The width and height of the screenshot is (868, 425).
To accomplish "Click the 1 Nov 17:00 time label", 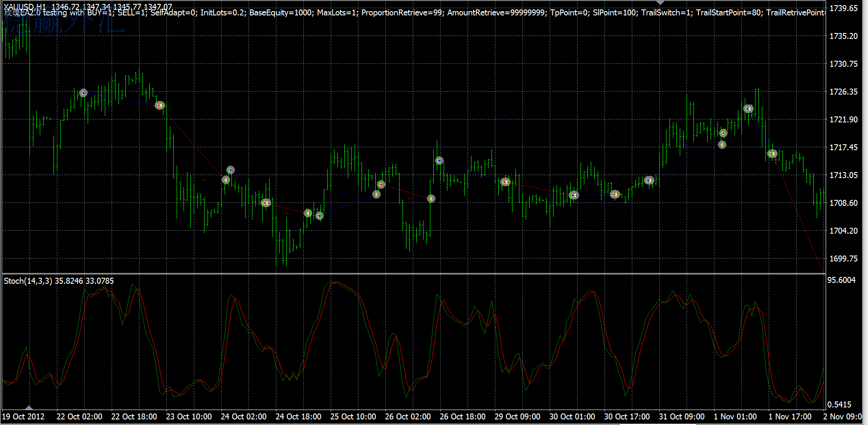I will pyautogui.click(x=790, y=416).
